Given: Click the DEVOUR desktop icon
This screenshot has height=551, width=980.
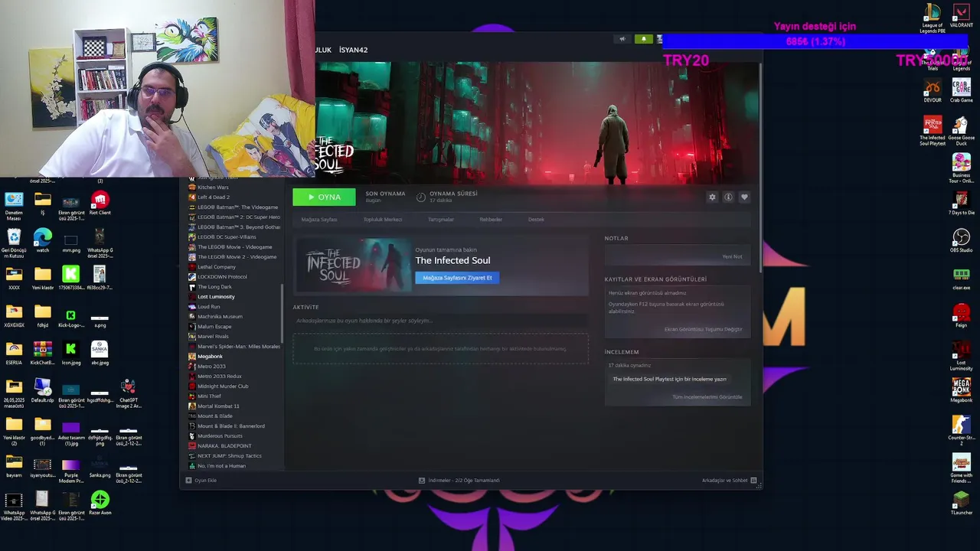Looking at the screenshot, I should 933,91.
